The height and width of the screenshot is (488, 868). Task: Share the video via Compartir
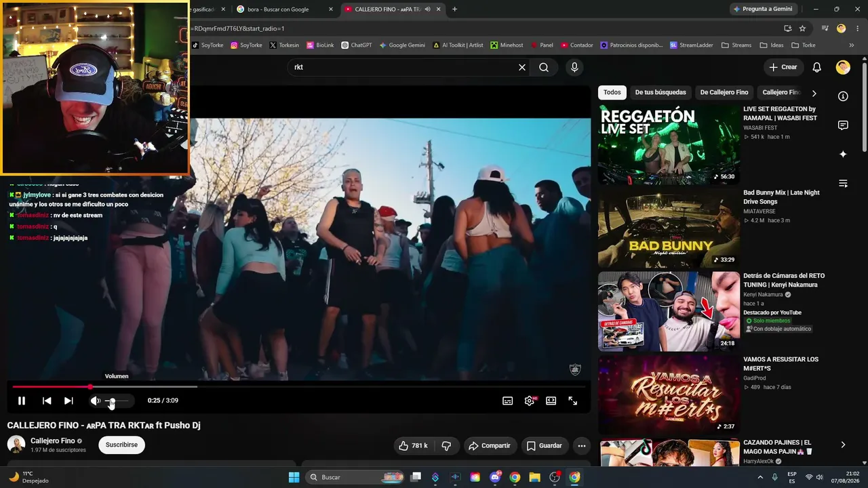(x=489, y=445)
